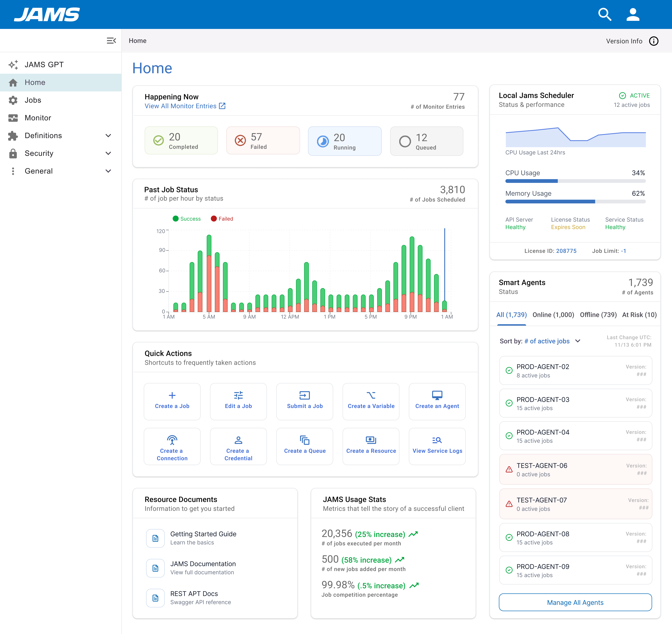Collapse the sidebar menu icon

coord(111,41)
